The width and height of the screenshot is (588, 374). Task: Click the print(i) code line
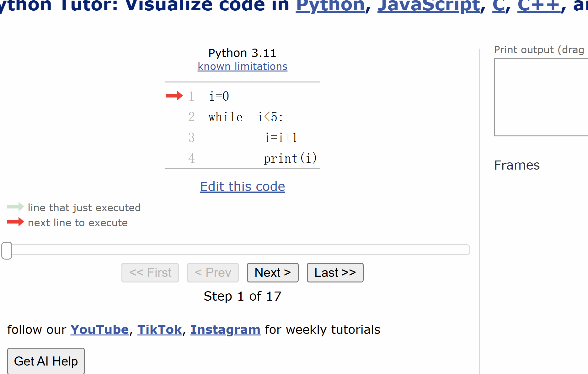click(x=290, y=158)
